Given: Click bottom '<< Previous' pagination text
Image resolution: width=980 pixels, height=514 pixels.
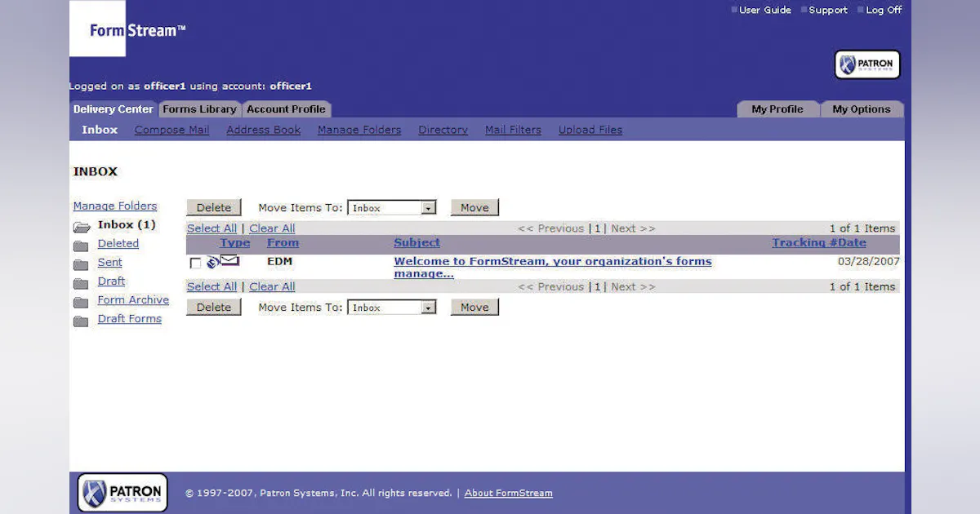Looking at the screenshot, I should [x=551, y=286].
